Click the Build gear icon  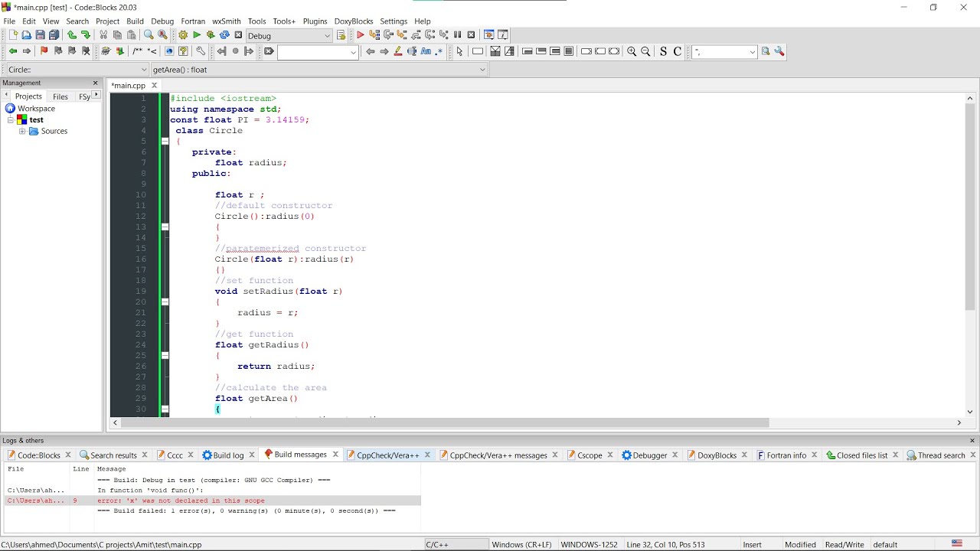point(183,35)
